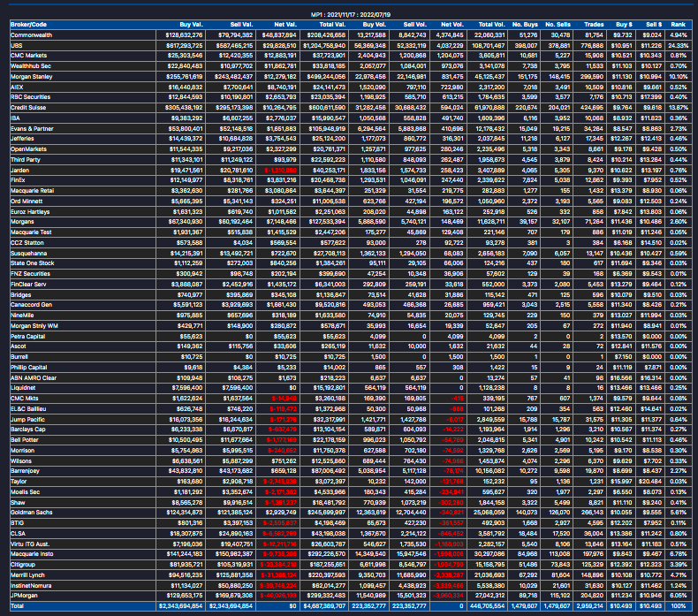The height and width of the screenshot is (616, 698).
Task: Select the UBS broker name
Action: (x=17, y=45)
